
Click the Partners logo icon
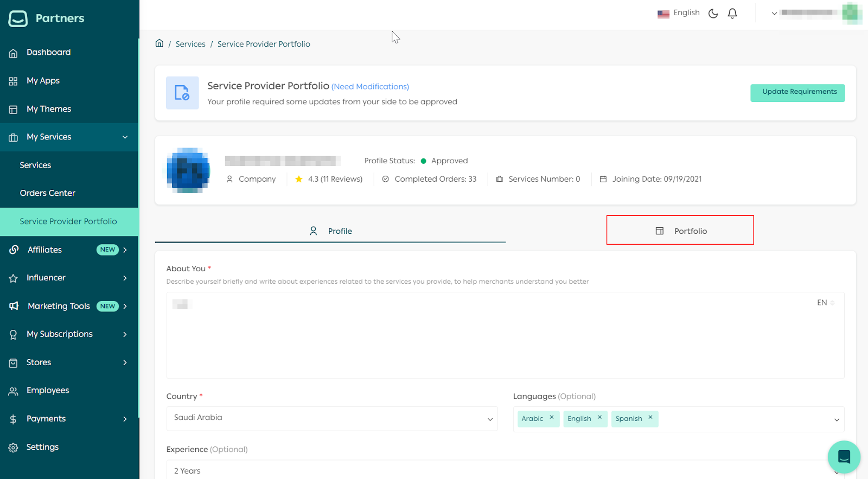(18, 18)
